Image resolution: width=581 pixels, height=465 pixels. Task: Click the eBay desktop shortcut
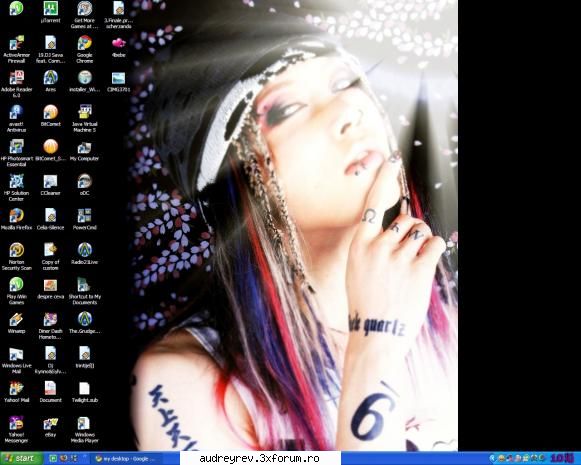pos(50,427)
